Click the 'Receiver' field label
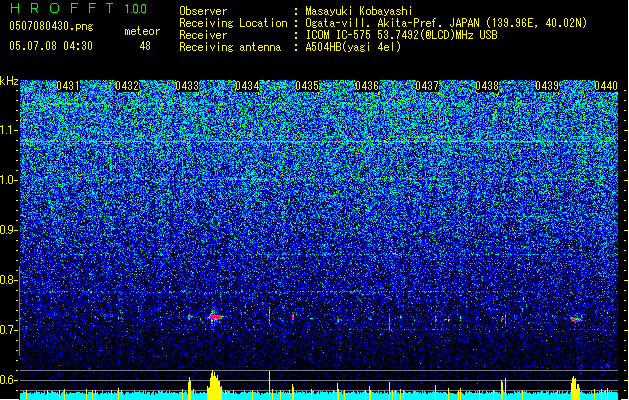This screenshot has width=629, height=400. [x=203, y=35]
